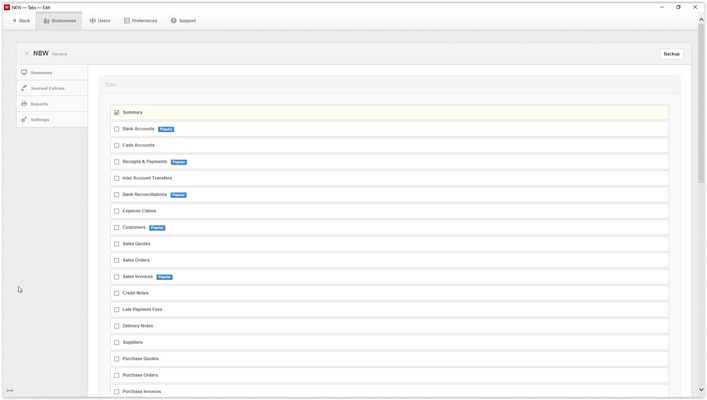Click the Users icon in top bar
The image size is (707, 400).
[92, 21]
